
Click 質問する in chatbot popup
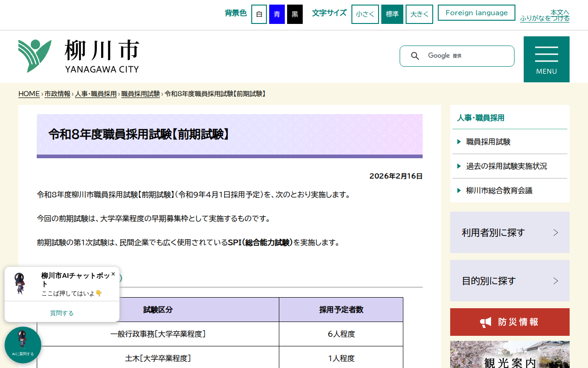point(62,313)
